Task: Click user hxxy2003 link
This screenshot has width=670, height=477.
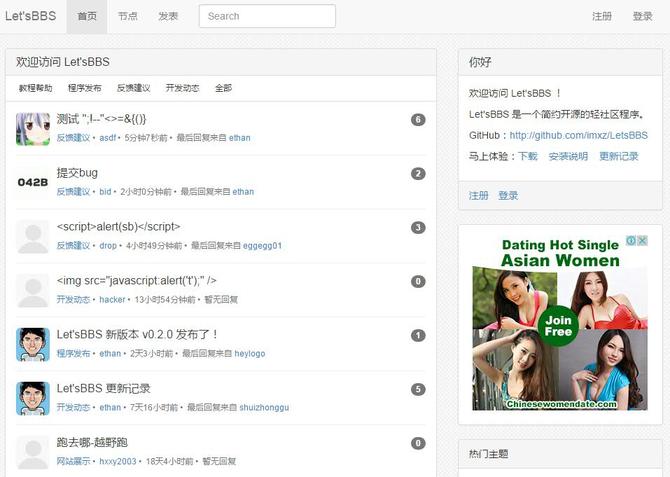Action: point(118,461)
